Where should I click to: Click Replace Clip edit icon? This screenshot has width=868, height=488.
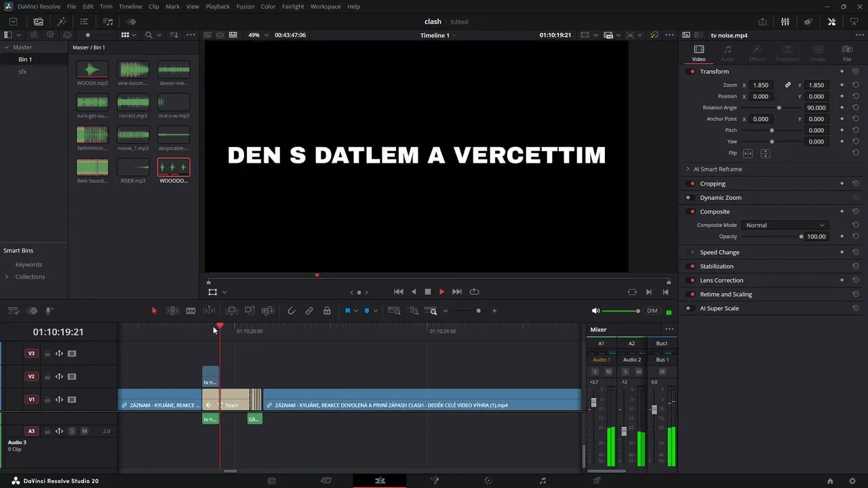(x=268, y=310)
